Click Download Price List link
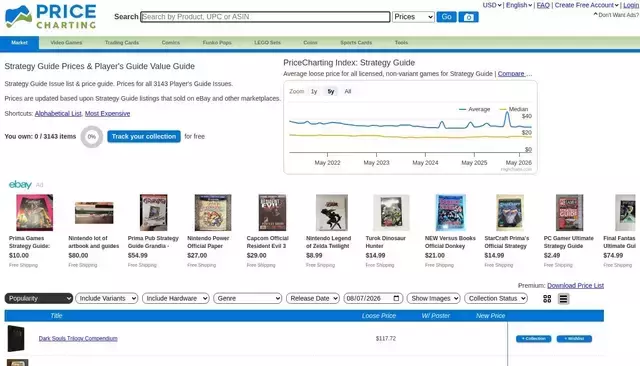The height and width of the screenshot is (366, 640). click(x=575, y=286)
